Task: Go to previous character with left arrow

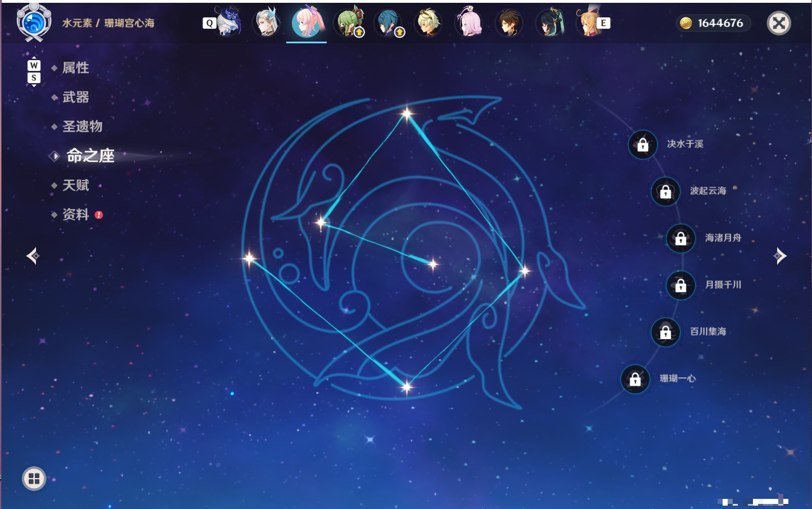Action: [x=33, y=256]
